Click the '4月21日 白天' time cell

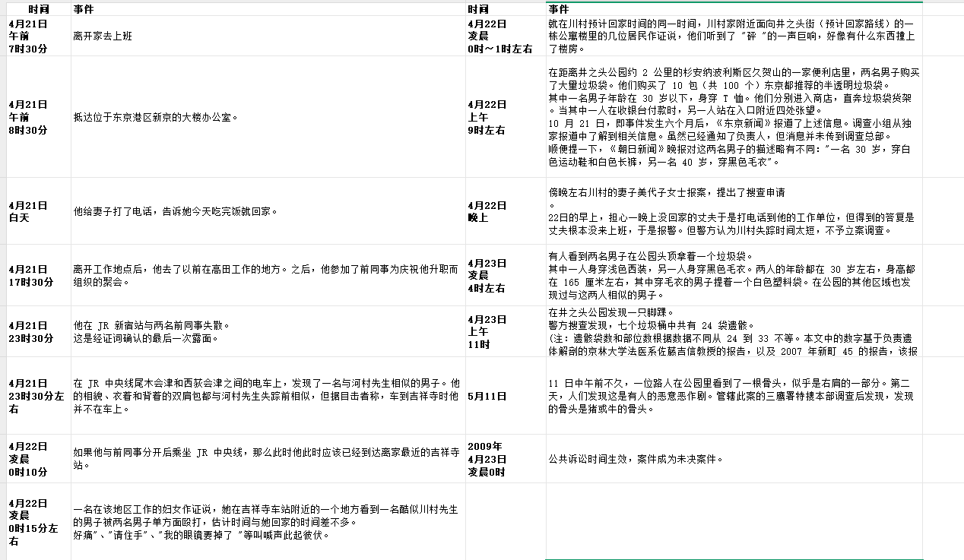point(38,211)
